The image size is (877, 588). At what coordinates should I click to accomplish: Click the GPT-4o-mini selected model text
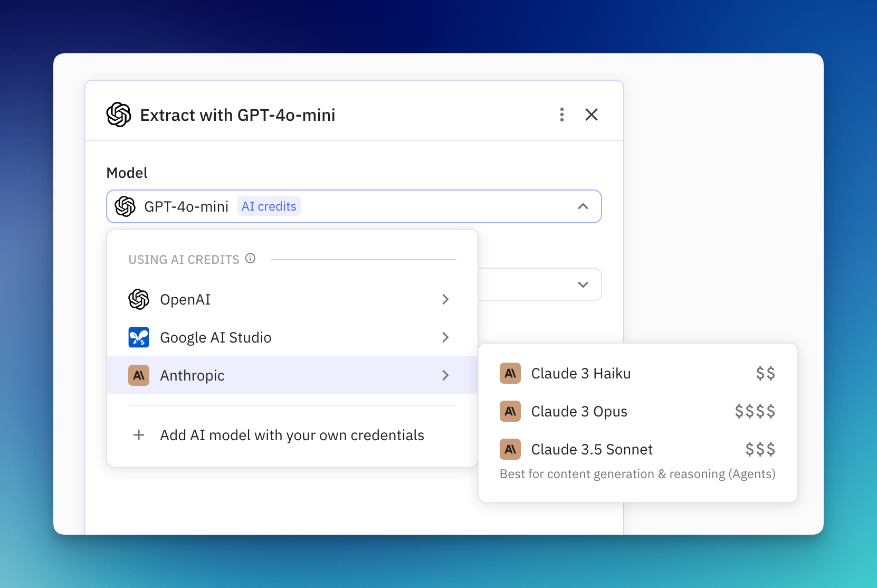click(x=186, y=206)
